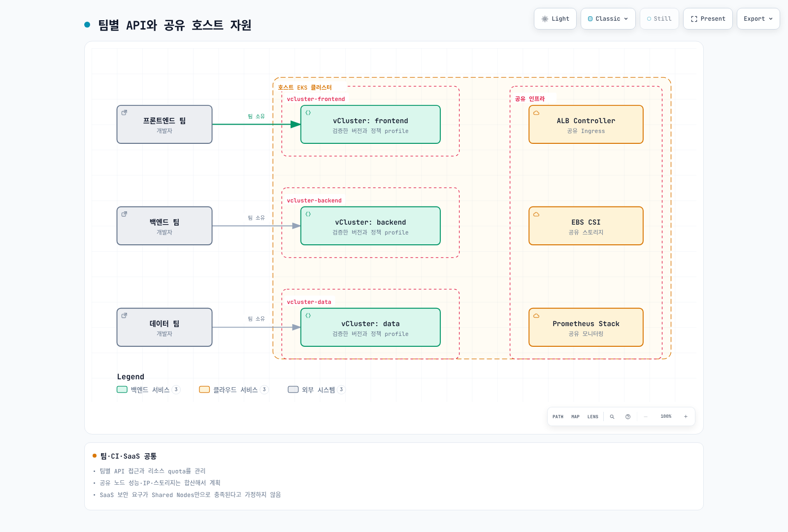The image size is (788, 532).
Task: Click the note line starting with SaaS 보안 요구가
Action: [190, 495]
